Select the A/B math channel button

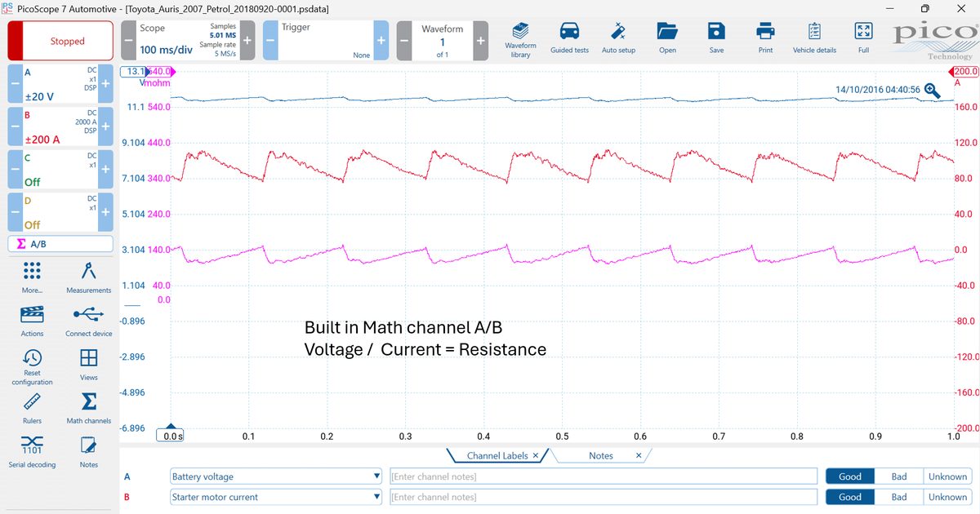click(x=60, y=243)
